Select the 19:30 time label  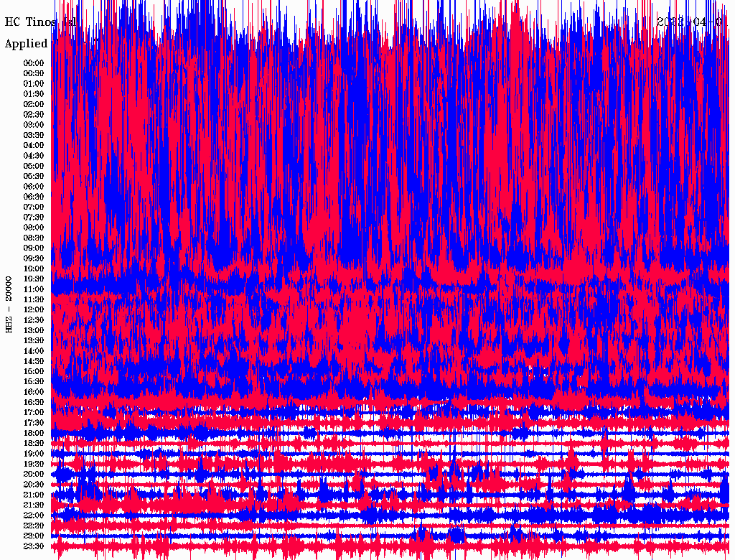[x=34, y=465]
